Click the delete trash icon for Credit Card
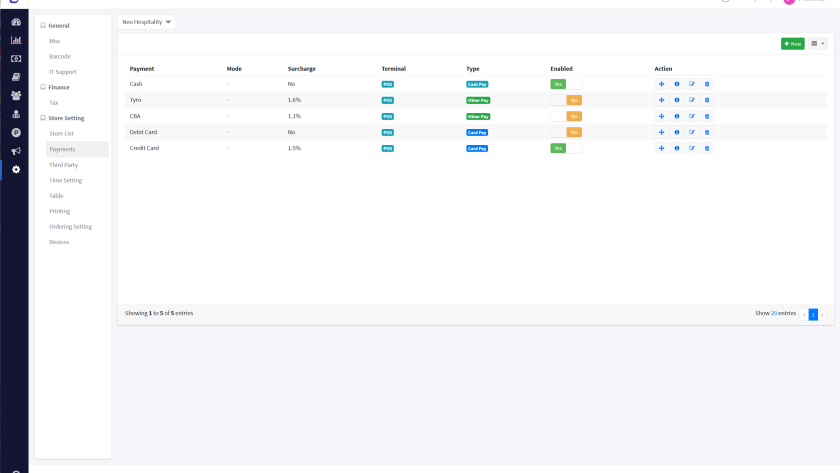Viewport: 840px width, 473px height. point(707,148)
